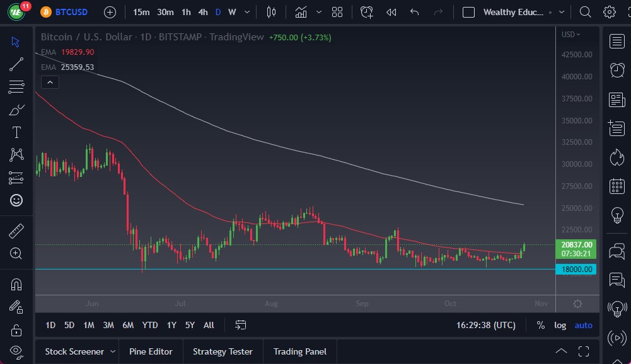
Task: Open the Indicators dialog from top toolbar
Action: click(x=301, y=11)
